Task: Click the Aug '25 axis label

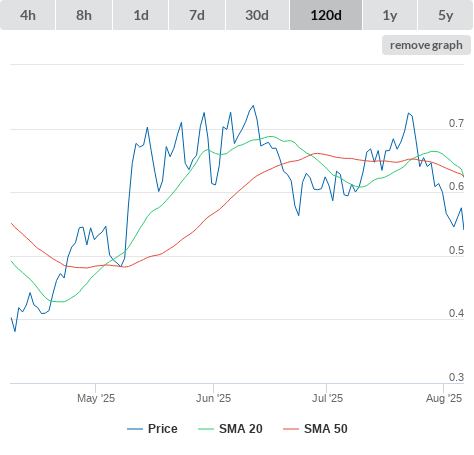Action: tap(444, 398)
